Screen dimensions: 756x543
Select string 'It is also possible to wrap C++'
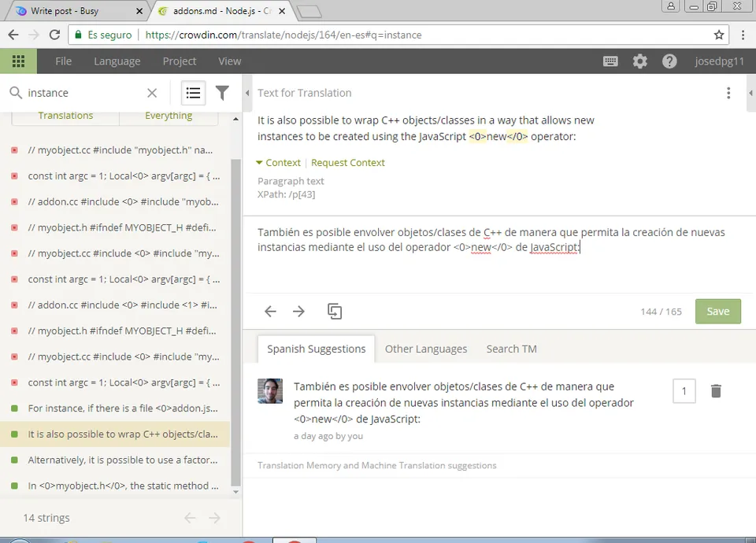tap(115, 434)
